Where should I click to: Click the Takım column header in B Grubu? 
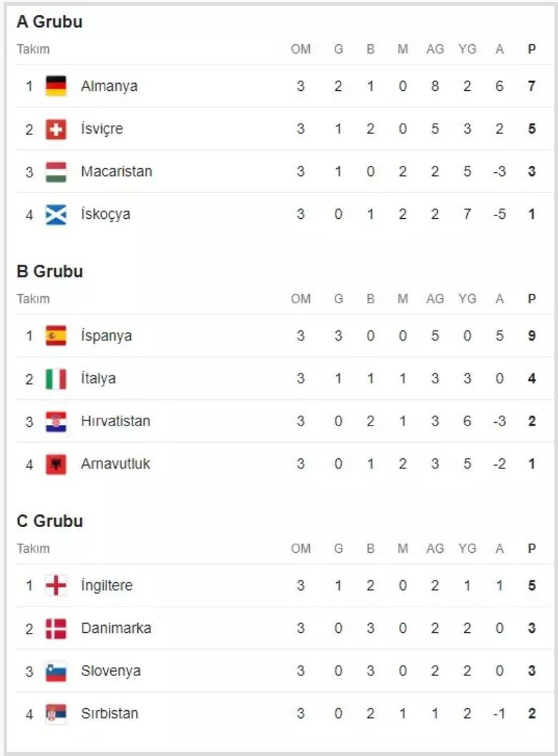pos(33,299)
